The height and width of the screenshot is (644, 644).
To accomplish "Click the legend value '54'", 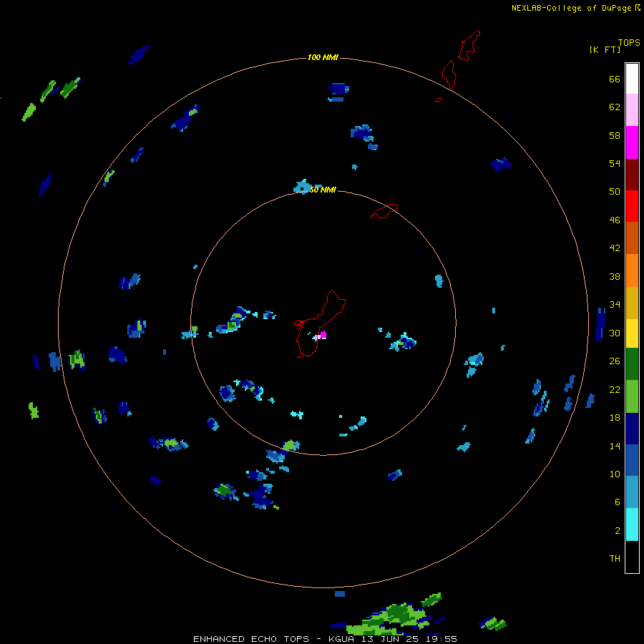I will pyautogui.click(x=615, y=163).
